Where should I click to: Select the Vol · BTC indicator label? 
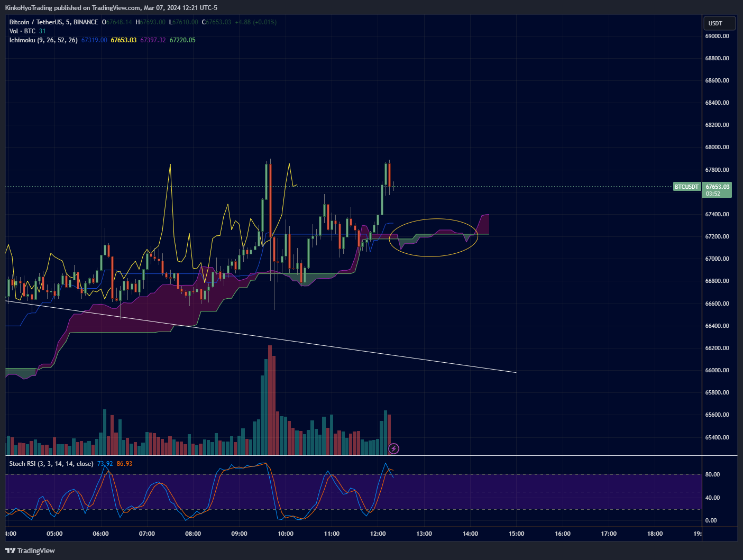coord(22,31)
